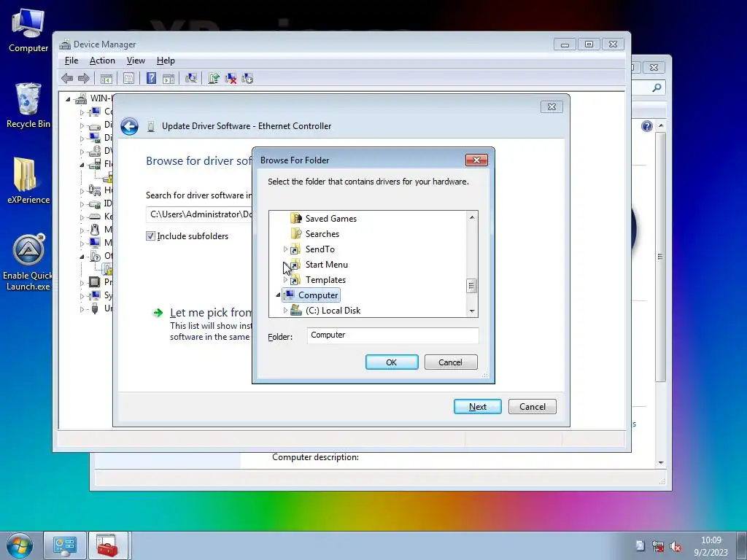Open the Computer desktop icon
Image resolution: width=747 pixels, height=560 pixels.
(28, 31)
